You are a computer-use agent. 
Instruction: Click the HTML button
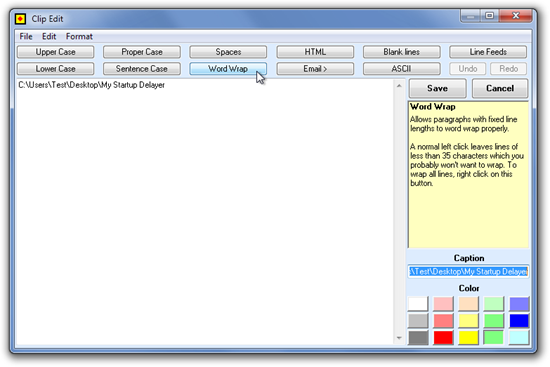tap(315, 52)
